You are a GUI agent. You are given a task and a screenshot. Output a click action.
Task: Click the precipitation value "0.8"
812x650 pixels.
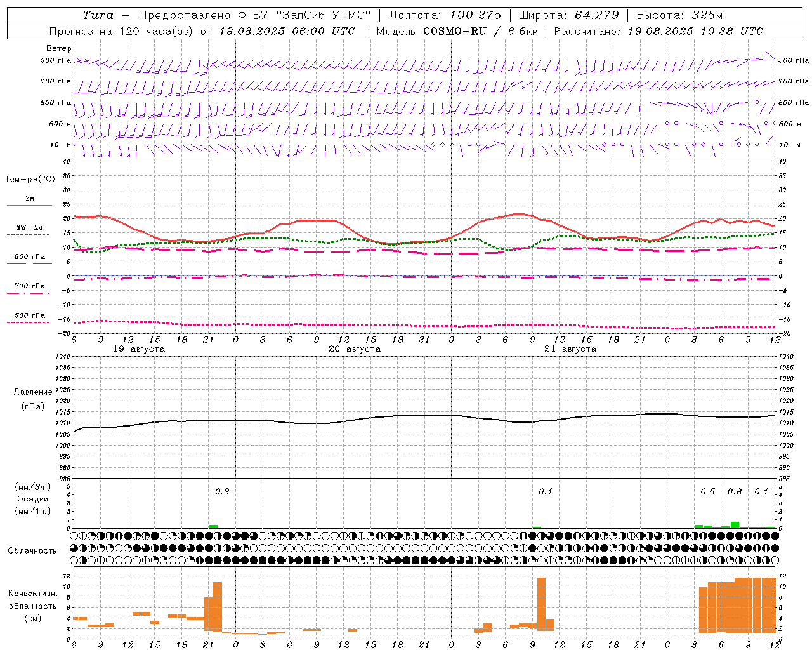point(735,492)
